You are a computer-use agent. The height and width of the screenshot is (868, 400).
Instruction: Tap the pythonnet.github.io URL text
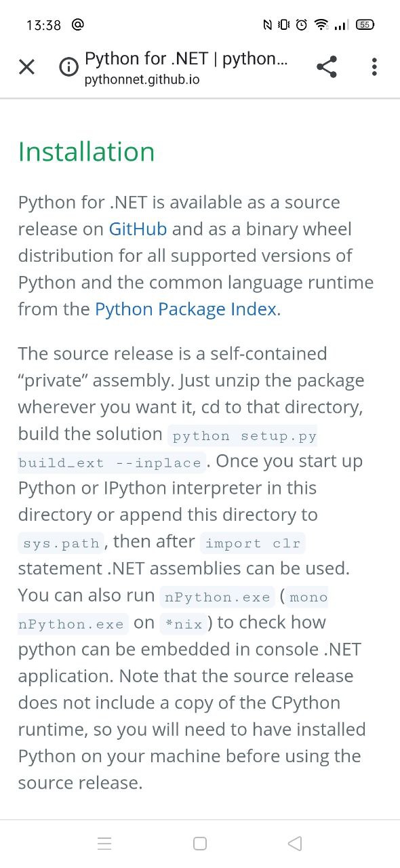(x=142, y=80)
